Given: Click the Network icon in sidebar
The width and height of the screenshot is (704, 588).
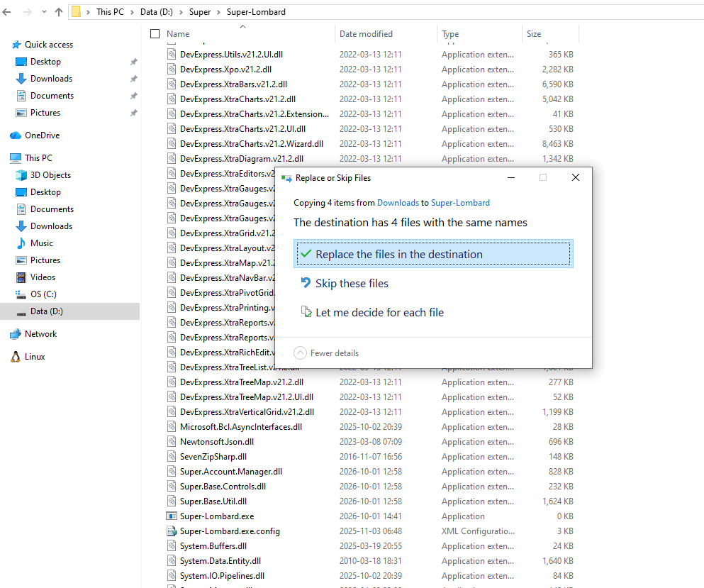Looking at the screenshot, I should pyautogui.click(x=16, y=334).
